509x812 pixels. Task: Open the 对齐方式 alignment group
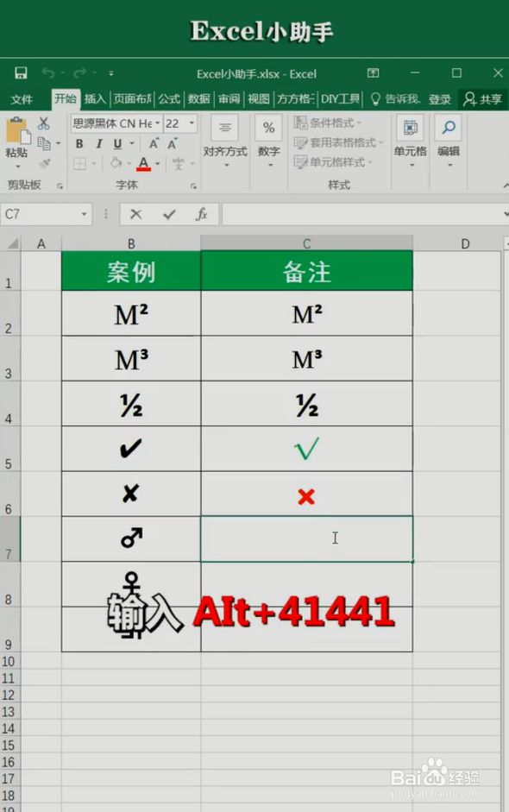[225, 142]
